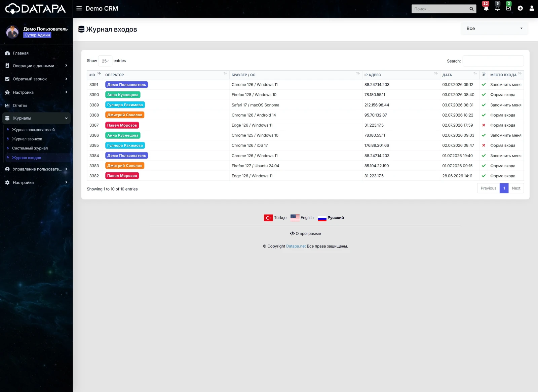The width and height of the screenshot is (538, 392).
Task: Open О программе link
Action: click(x=305, y=233)
